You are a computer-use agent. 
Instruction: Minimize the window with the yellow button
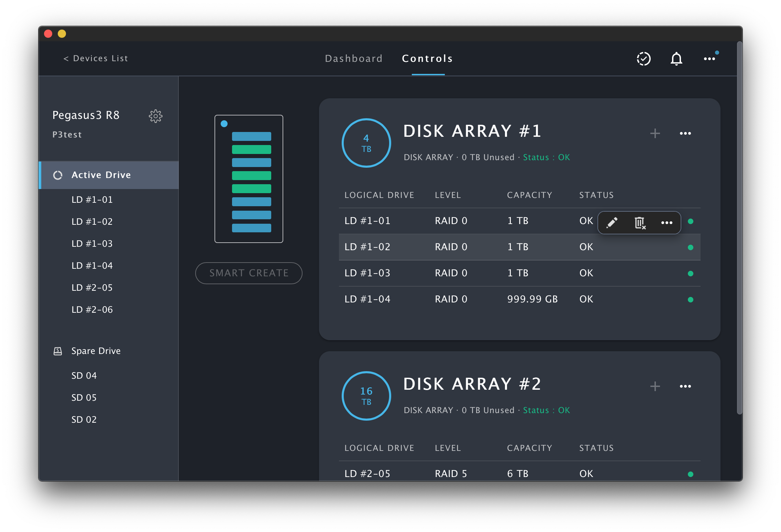point(62,34)
